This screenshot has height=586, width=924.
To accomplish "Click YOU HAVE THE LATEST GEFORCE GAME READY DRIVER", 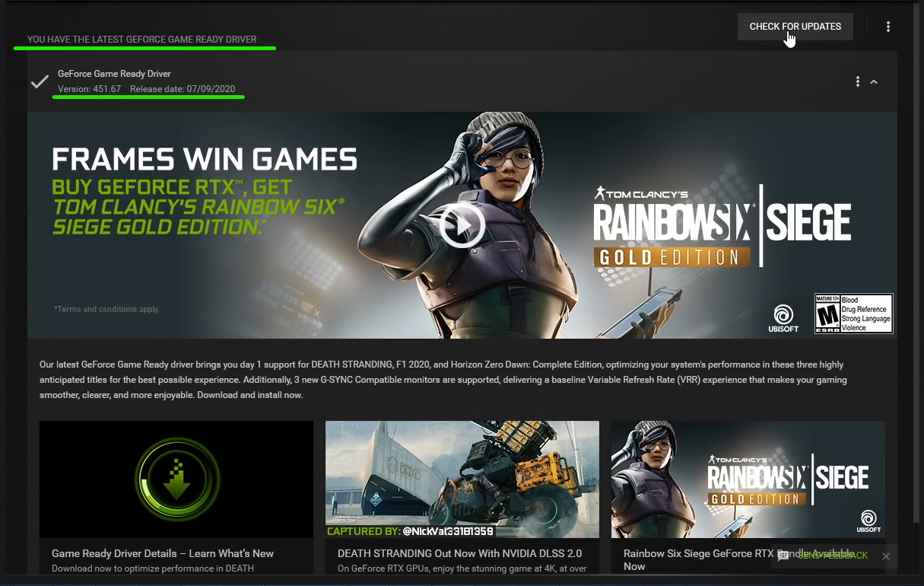I will (142, 39).
